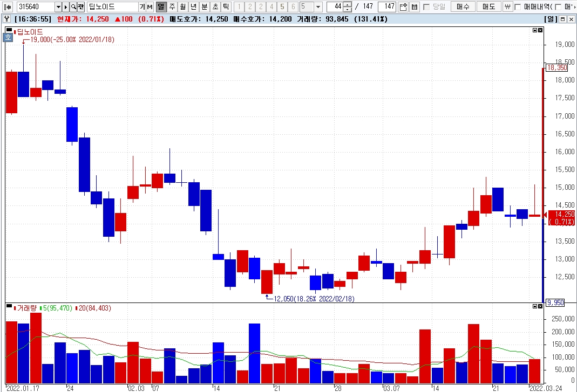The width and height of the screenshot is (577, 392).
Task: Click the add chart plus icon
Action: (x=403, y=6)
